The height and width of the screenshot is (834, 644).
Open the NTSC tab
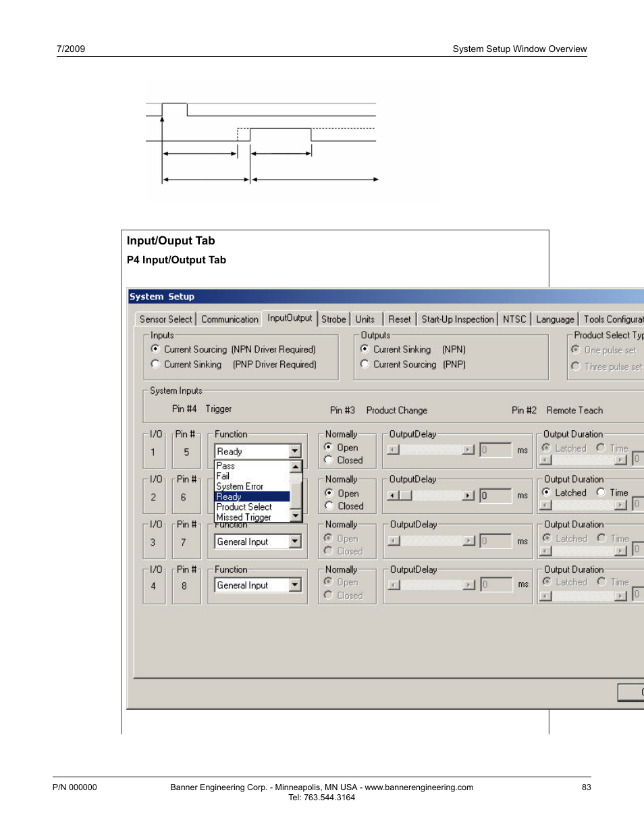pos(514,319)
